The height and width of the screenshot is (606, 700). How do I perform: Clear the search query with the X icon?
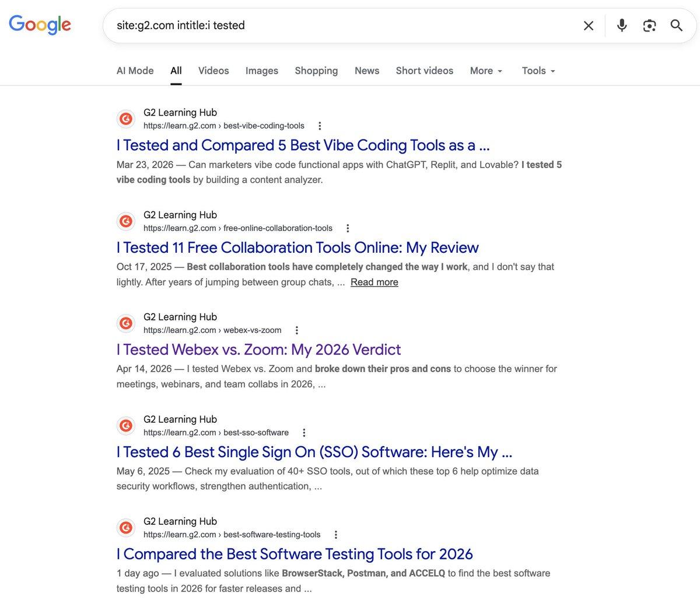pyautogui.click(x=588, y=25)
